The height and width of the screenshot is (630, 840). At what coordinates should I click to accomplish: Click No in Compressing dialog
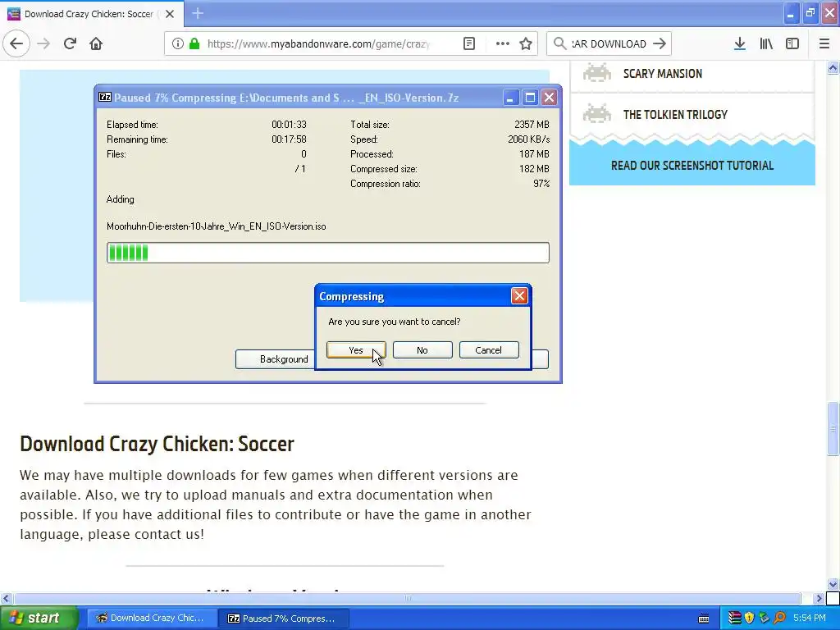(x=422, y=350)
